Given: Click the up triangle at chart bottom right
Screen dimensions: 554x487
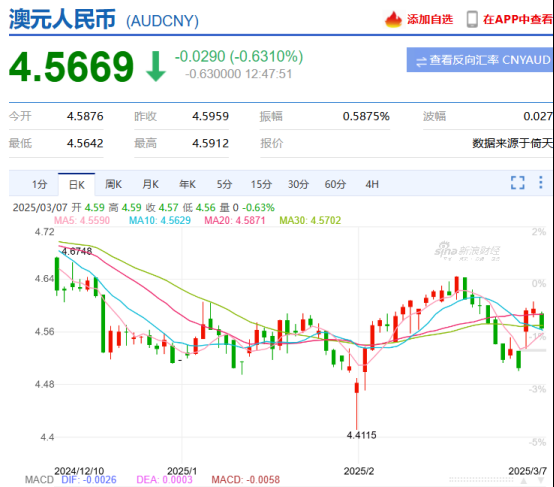Looking at the screenshot, I should 524,481.
